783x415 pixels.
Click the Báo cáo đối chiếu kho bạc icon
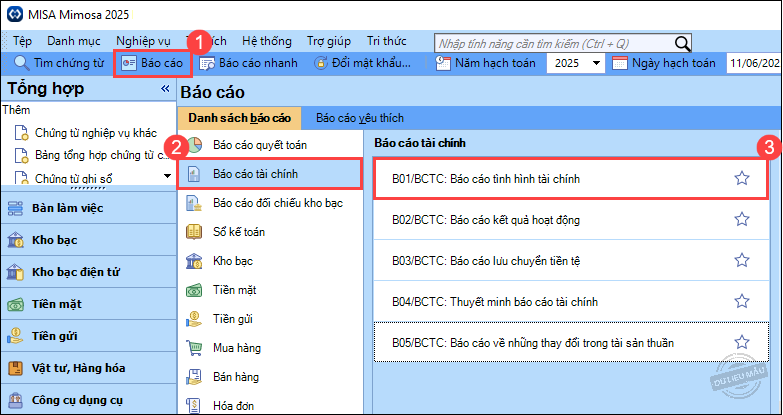[194, 203]
